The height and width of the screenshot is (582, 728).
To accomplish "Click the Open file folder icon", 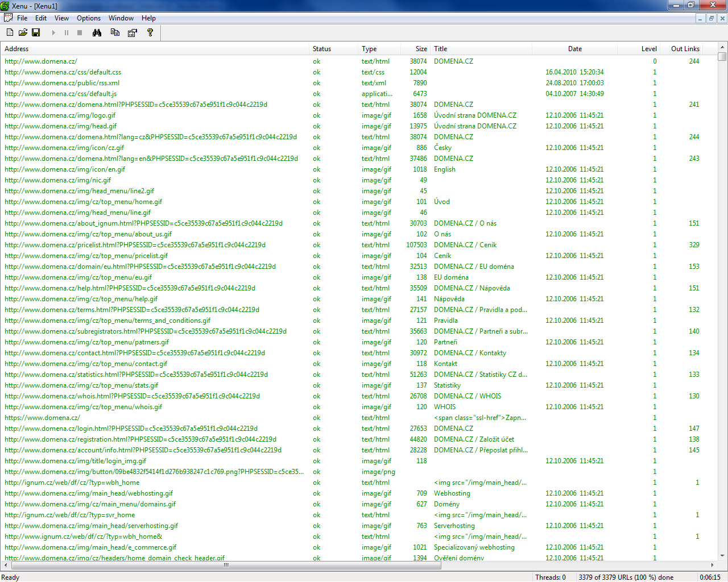I will [23, 32].
